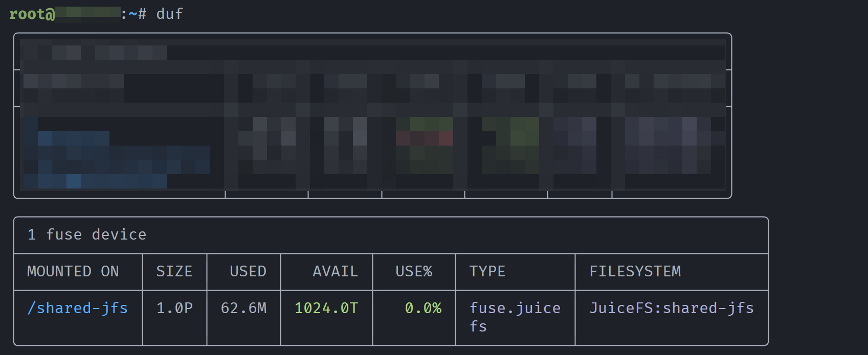Image resolution: width=868 pixels, height=355 pixels.
Task: Click the blurred table above fuse device
Action: click(x=372, y=115)
